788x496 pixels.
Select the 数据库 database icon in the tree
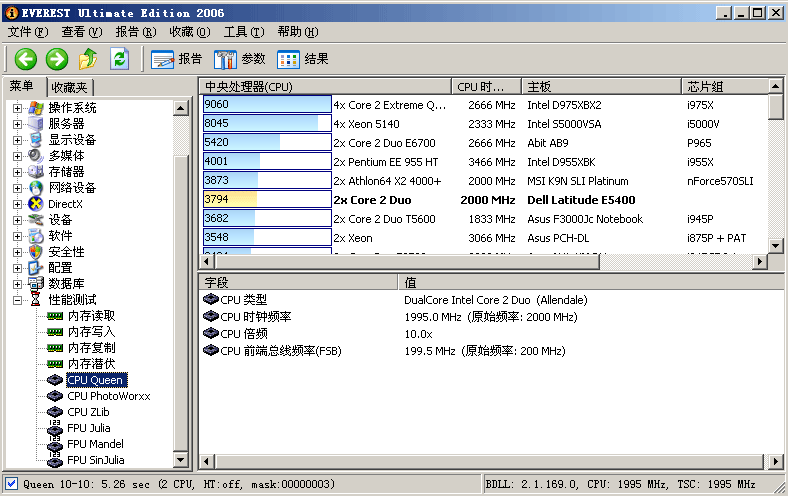pos(36,284)
